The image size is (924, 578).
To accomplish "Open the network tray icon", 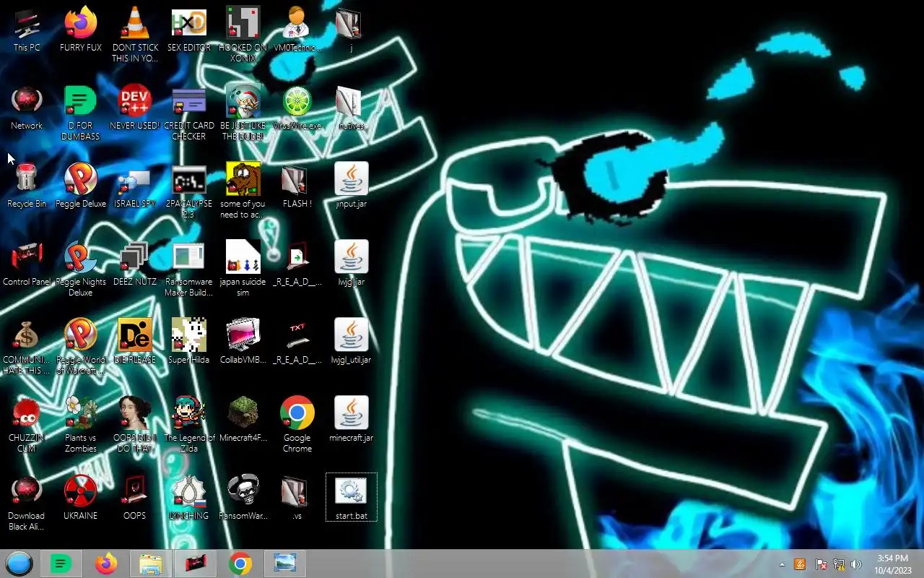I will [x=839, y=564].
